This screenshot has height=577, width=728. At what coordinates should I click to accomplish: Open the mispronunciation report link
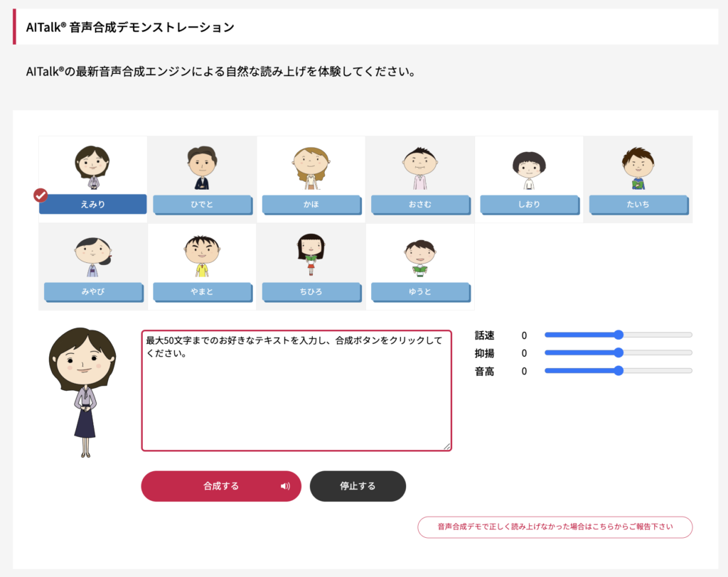tap(555, 527)
